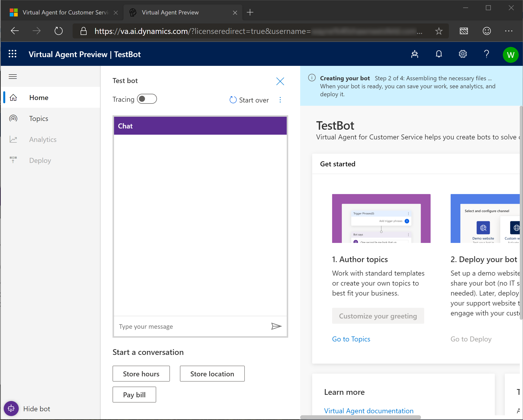Screen dimensions: 523x420
Task: Collapse the left navigation hamburger menu
Action: (x=13, y=77)
